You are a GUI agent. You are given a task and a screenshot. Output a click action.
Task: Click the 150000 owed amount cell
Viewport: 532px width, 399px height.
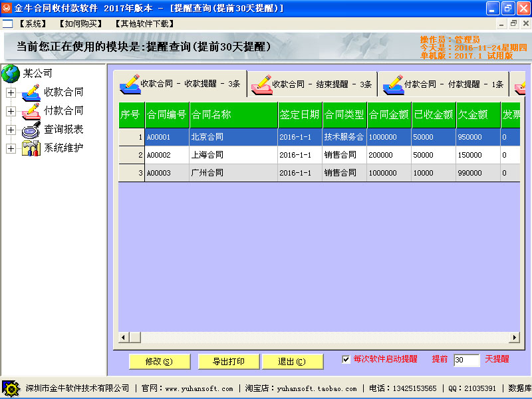(478, 155)
